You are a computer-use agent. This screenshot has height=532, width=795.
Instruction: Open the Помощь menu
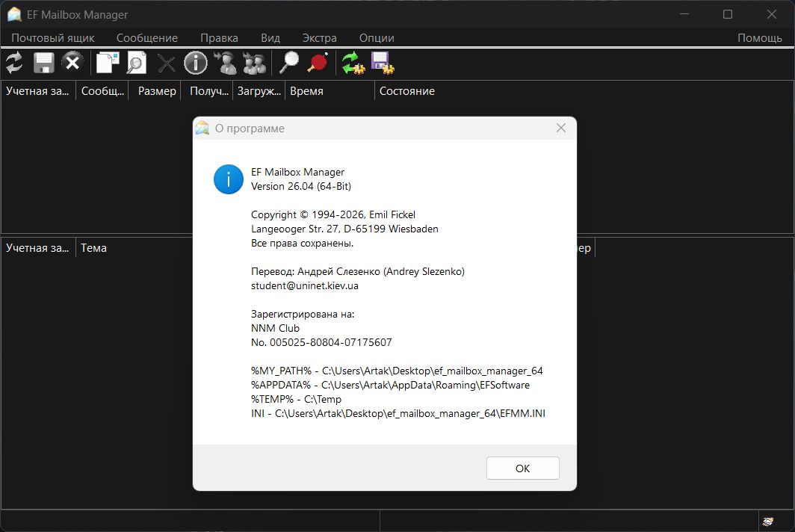[x=760, y=37]
